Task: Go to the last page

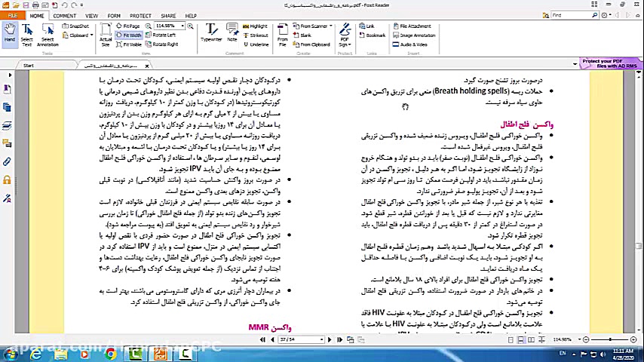Action: tap(339, 340)
